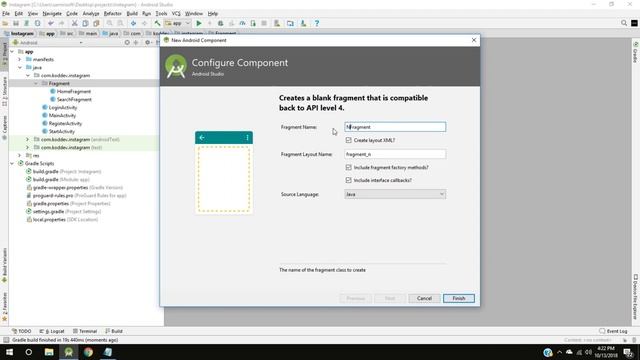Close the New Android Component dialog

click(473, 40)
